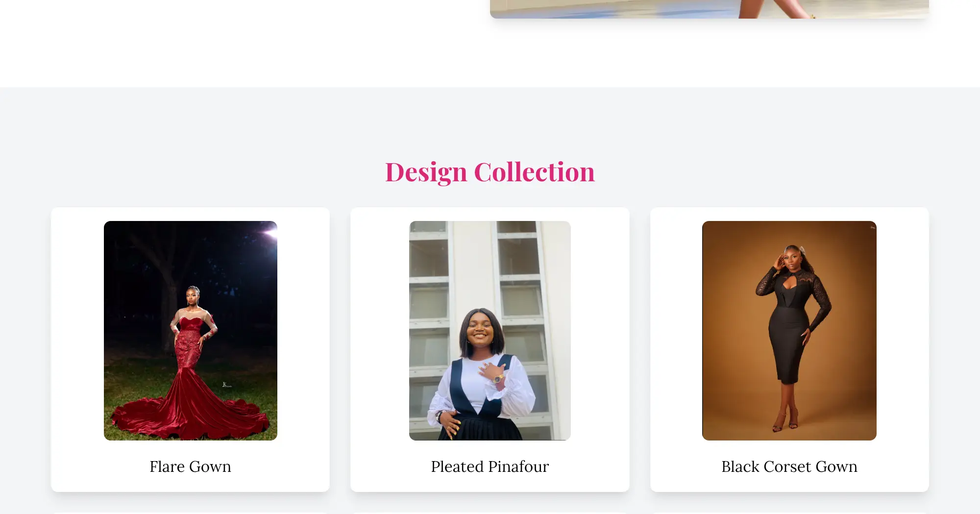Open the Pleated Pinafour photo
The width and height of the screenshot is (980, 514).
(490, 330)
